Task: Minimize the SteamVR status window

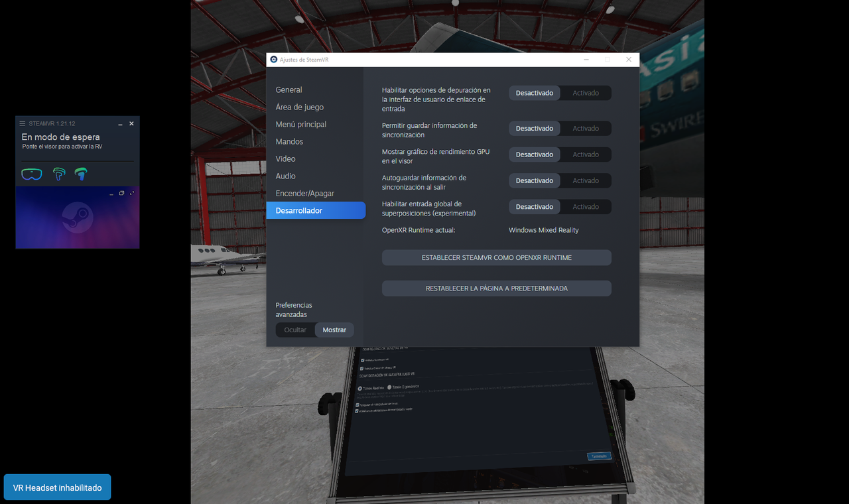Action: [x=120, y=124]
